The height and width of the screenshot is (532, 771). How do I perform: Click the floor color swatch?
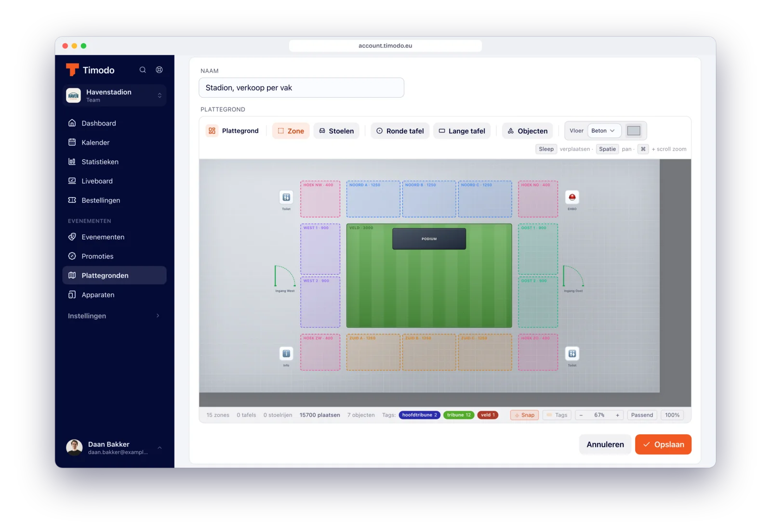click(634, 130)
